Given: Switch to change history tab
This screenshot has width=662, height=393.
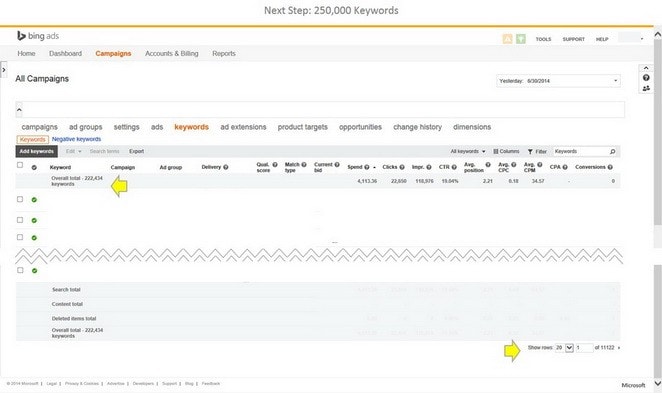Looking at the screenshot, I should click(x=418, y=127).
